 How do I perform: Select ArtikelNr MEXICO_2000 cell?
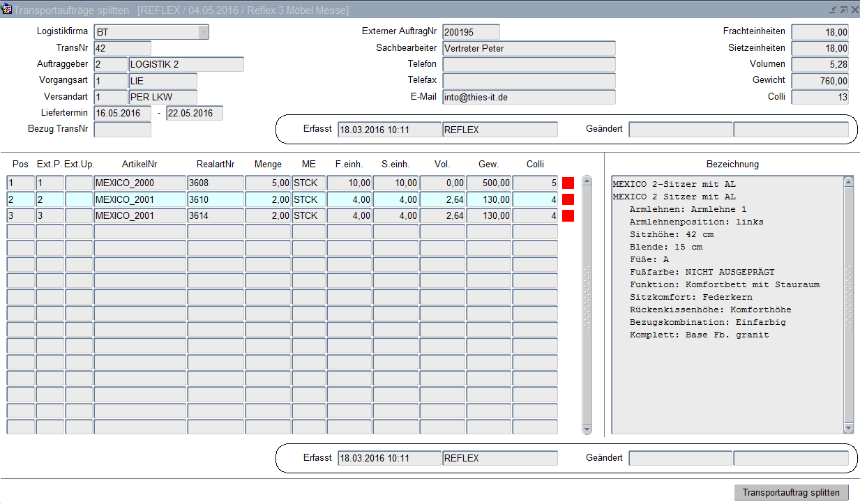tap(139, 183)
